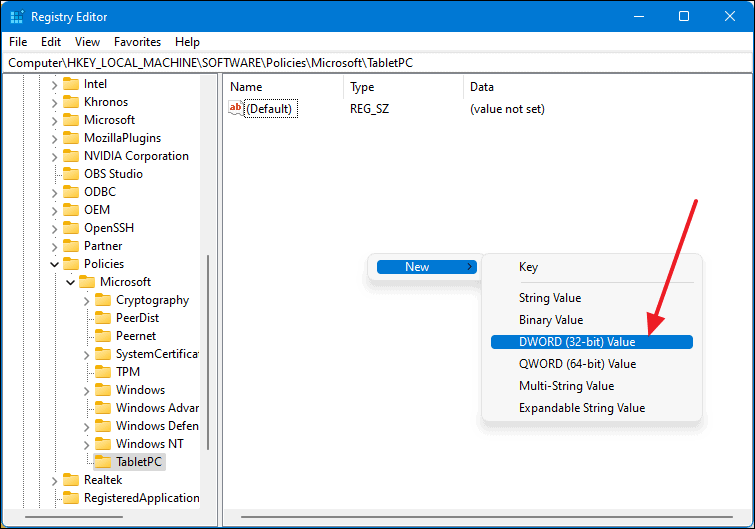
Task: Choose Binary Value from the submenu
Action: coord(592,320)
